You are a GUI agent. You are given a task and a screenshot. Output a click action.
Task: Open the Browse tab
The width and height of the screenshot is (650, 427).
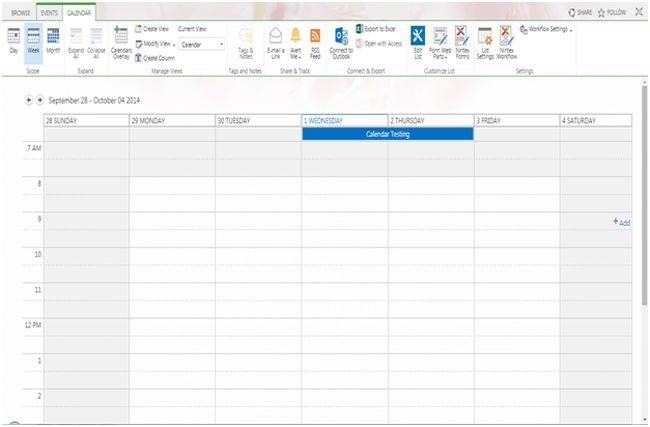click(x=21, y=13)
